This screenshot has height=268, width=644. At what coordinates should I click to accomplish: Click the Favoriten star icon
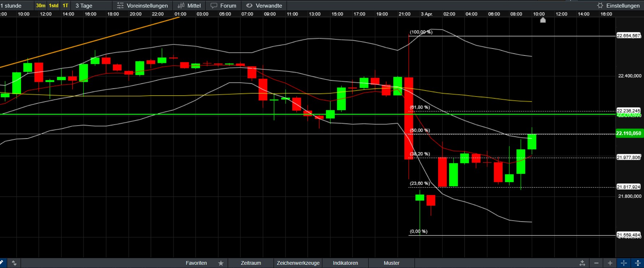coord(221,263)
